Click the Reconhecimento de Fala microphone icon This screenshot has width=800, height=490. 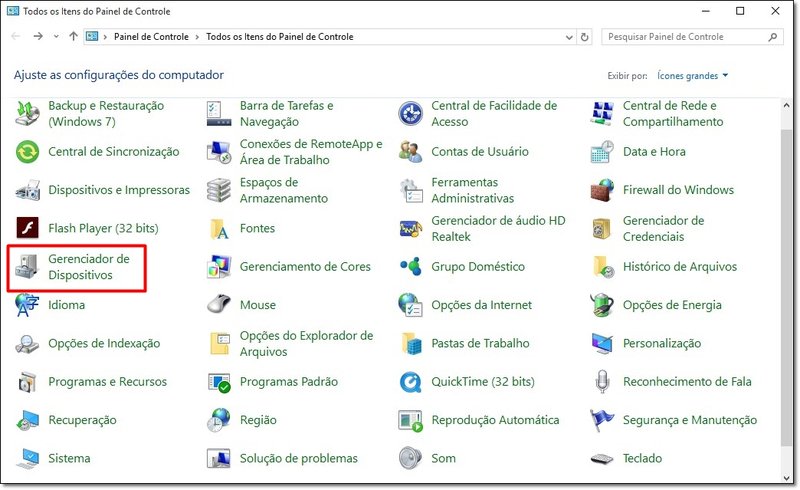602,381
